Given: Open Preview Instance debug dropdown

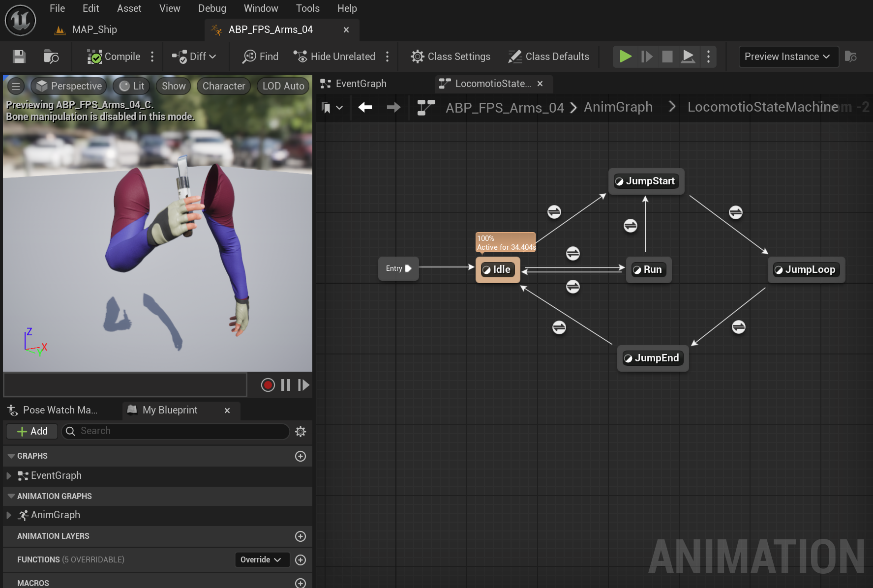Looking at the screenshot, I should click(787, 57).
